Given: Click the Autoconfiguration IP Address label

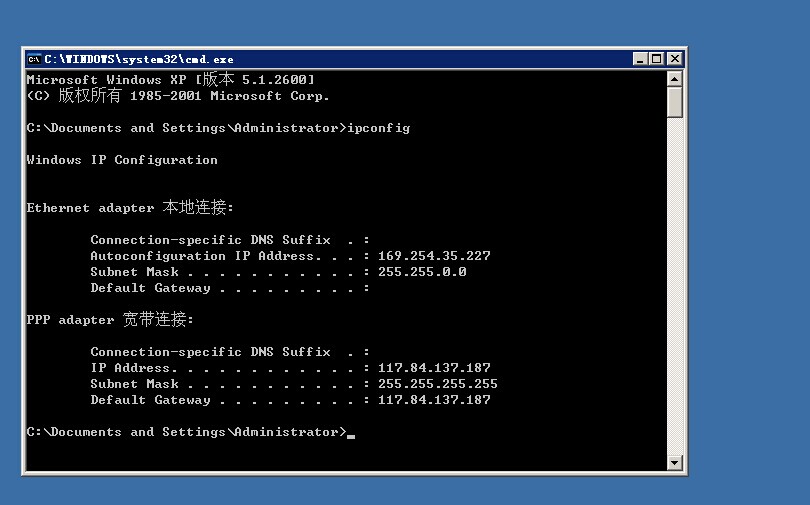Looking at the screenshot, I should 202,256.
